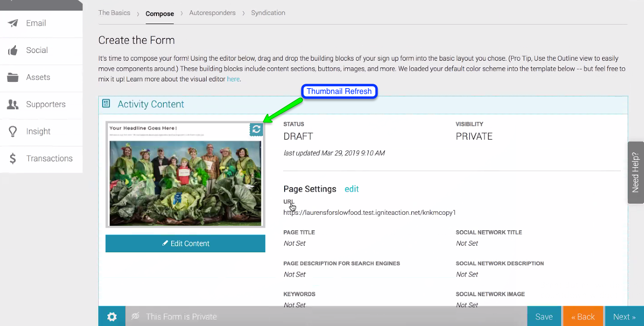Screen dimensions: 644x326
Task: Go to The Basics step
Action: pyautogui.click(x=114, y=13)
